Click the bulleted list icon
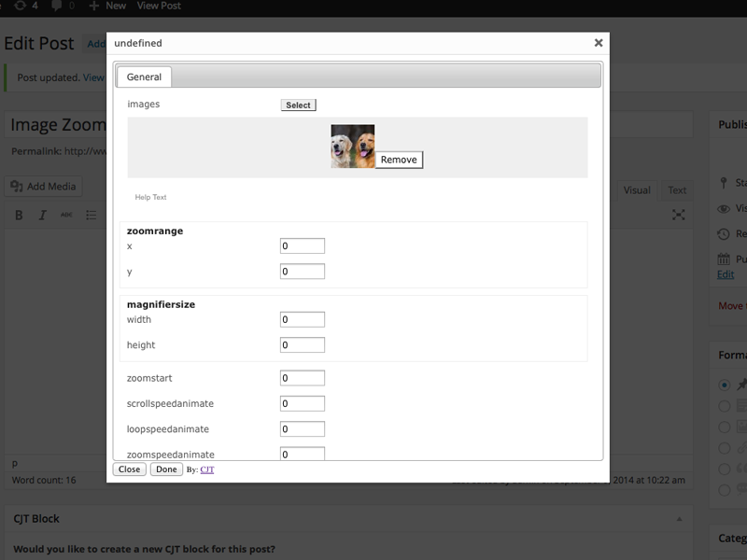 [92, 216]
